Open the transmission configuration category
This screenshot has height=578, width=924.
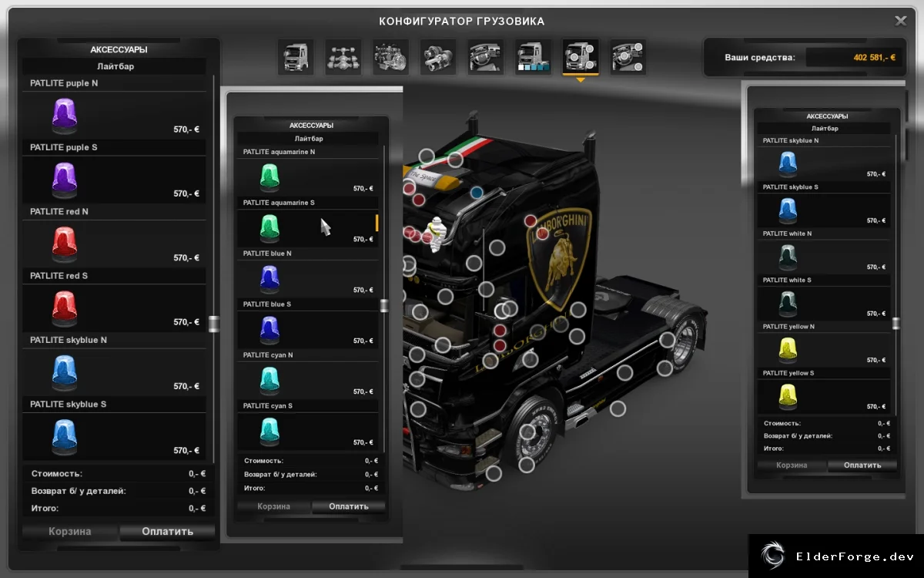[438, 57]
